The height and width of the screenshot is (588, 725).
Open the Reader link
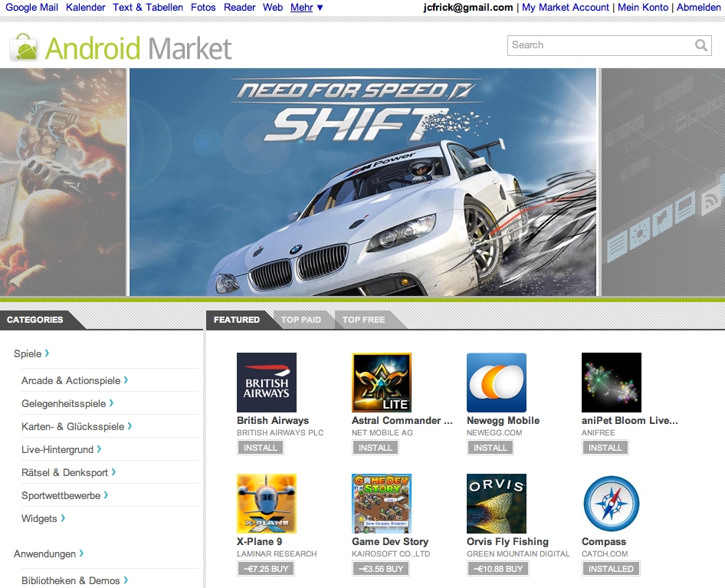240,8
